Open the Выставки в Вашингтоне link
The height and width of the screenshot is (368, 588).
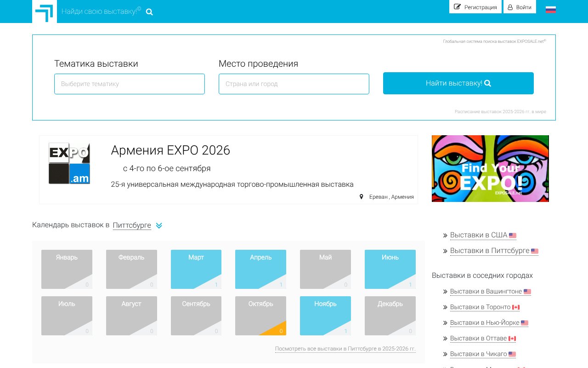486,291
